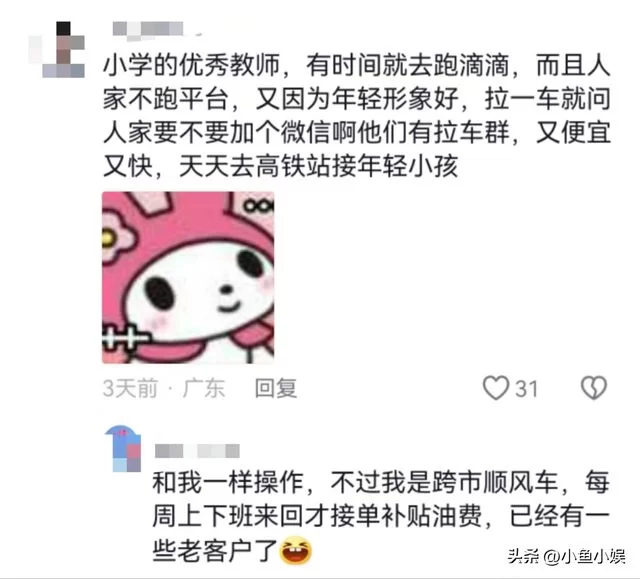Click the first commenter's blurred username
This screenshot has width=640, height=579.
[149, 30]
